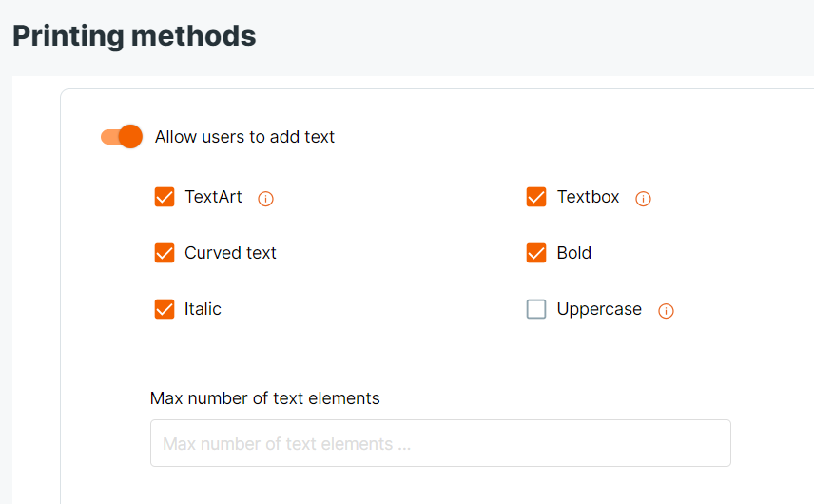The image size is (814, 504).
Task: Click the 'Max number of text elements' field label
Action: [x=264, y=398]
